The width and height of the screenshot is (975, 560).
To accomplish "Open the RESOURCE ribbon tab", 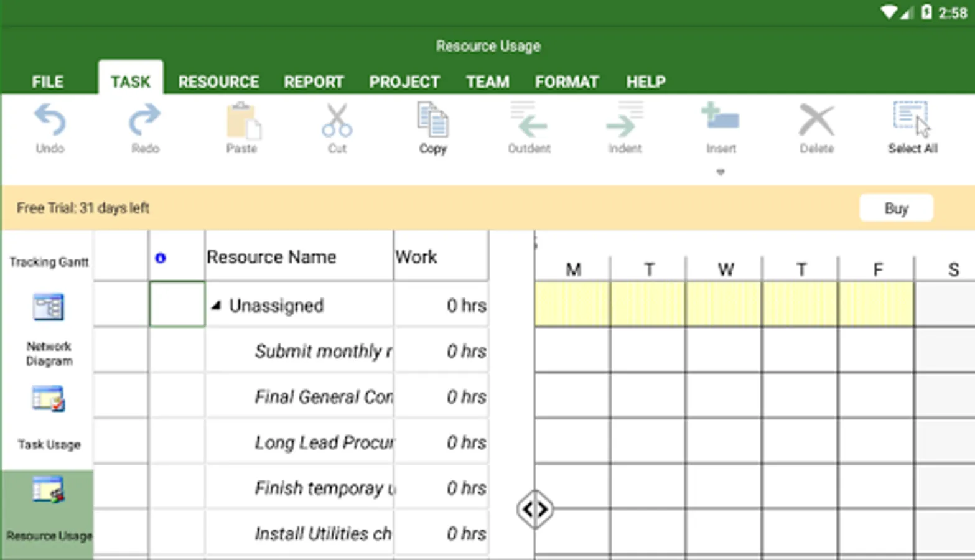I will (218, 82).
